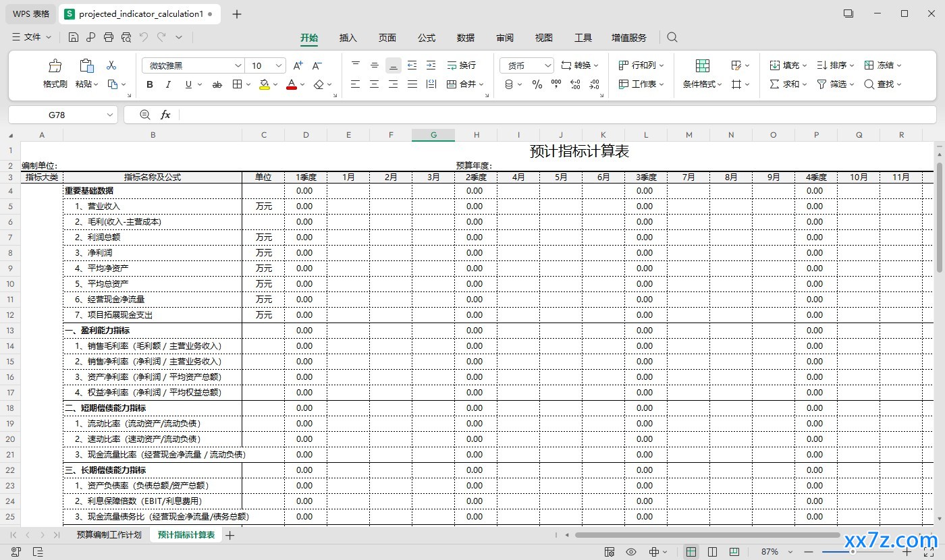Click the percent style icon

point(537,84)
